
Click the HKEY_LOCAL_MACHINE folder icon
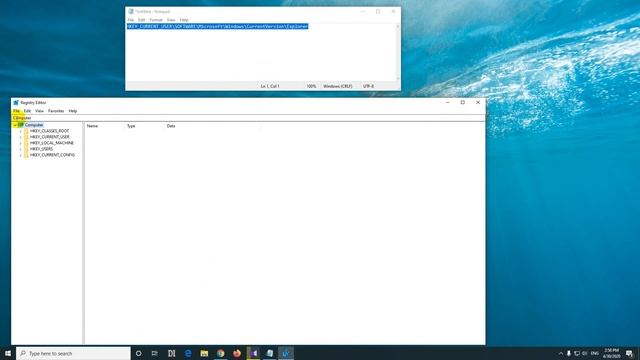[x=26, y=143]
